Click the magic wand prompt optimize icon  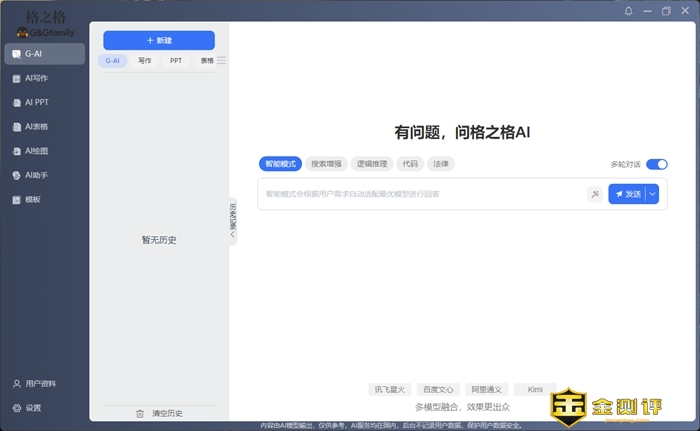tap(595, 194)
